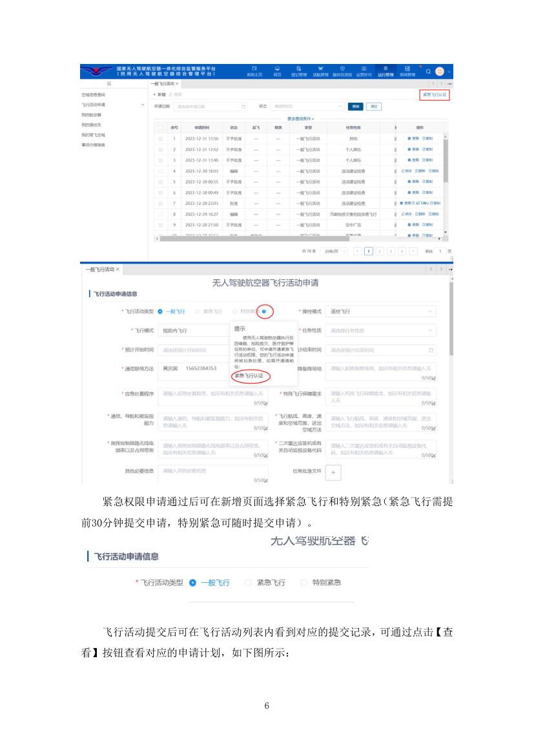The image size is (534, 756).
Task: Open 我的常飞空域 in the sidebar
Action: tap(93, 135)
